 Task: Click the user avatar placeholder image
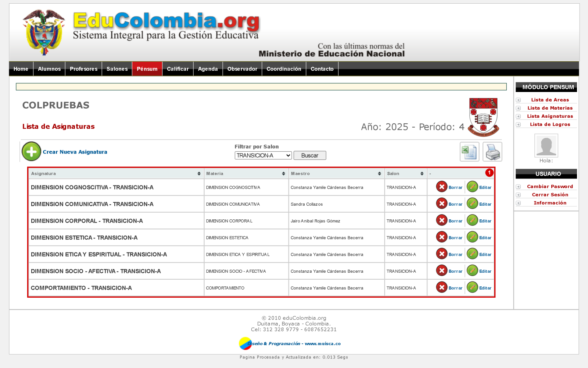point(546,146)
